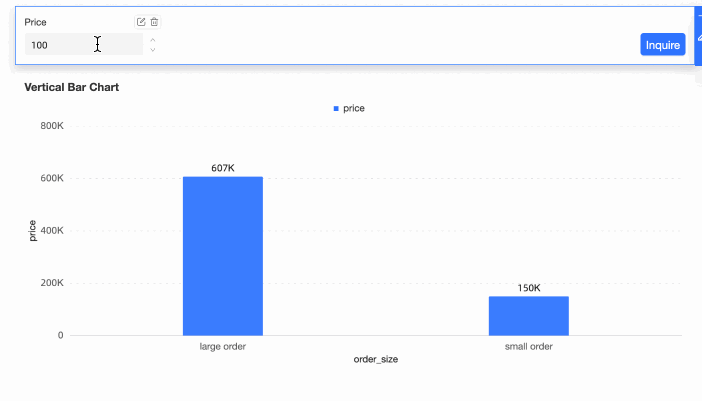This screenshot has width=702, height=401.
Task: Click the price legend label
Action: point(354,108)
